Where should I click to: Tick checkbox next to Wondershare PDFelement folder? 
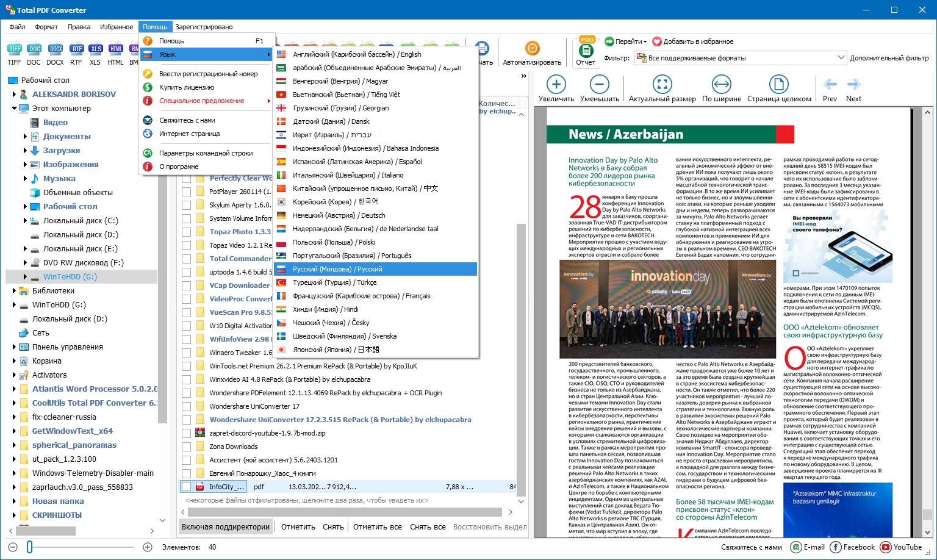[186, 393]
